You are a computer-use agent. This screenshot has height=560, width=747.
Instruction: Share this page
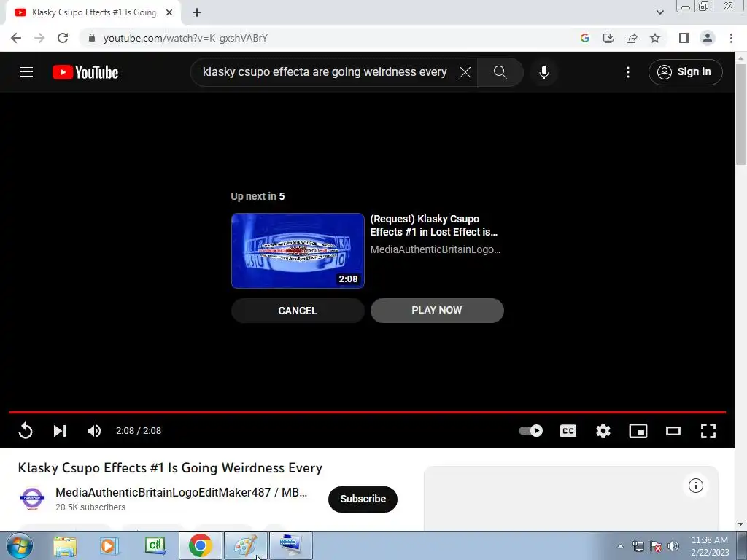coord(632,38)
